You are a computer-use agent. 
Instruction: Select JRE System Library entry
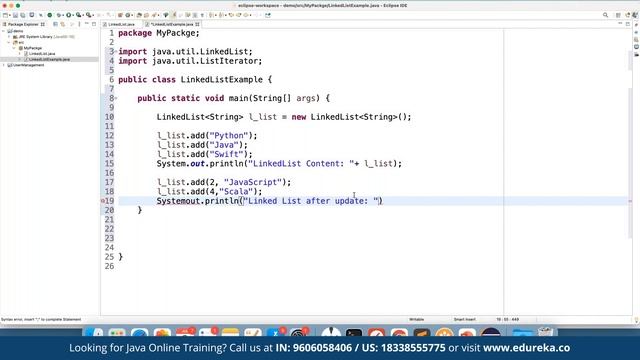tap(44, 37)
